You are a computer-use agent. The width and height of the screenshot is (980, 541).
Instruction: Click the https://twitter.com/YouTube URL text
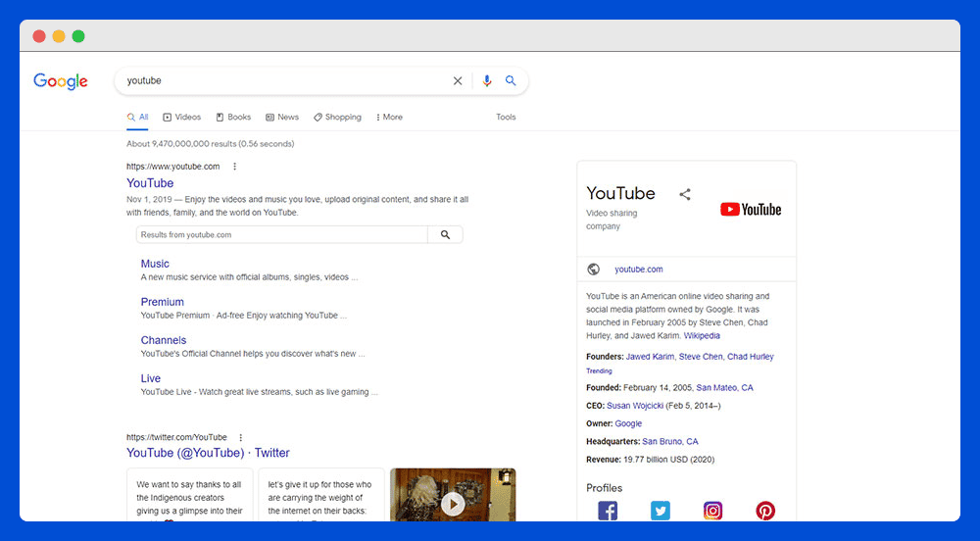click(176, 437)
